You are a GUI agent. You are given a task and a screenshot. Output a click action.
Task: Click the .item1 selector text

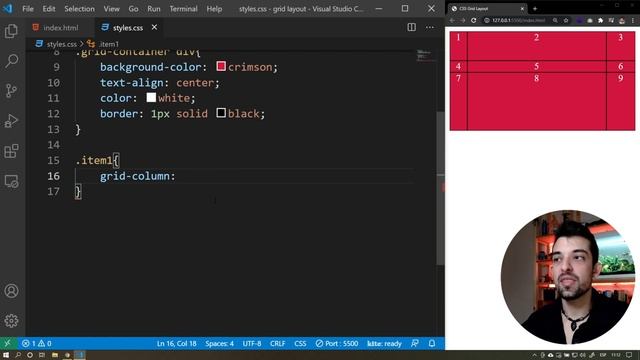coord(94,160)
